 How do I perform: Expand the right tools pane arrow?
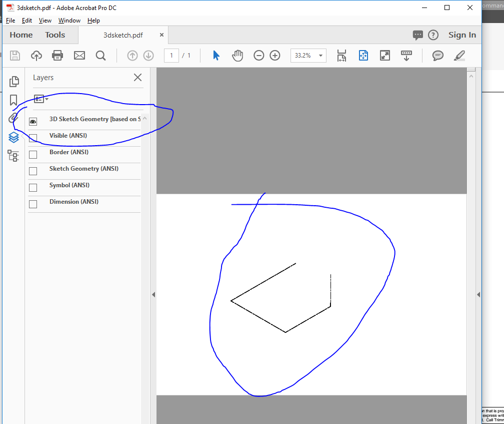(x=478, y=295)
